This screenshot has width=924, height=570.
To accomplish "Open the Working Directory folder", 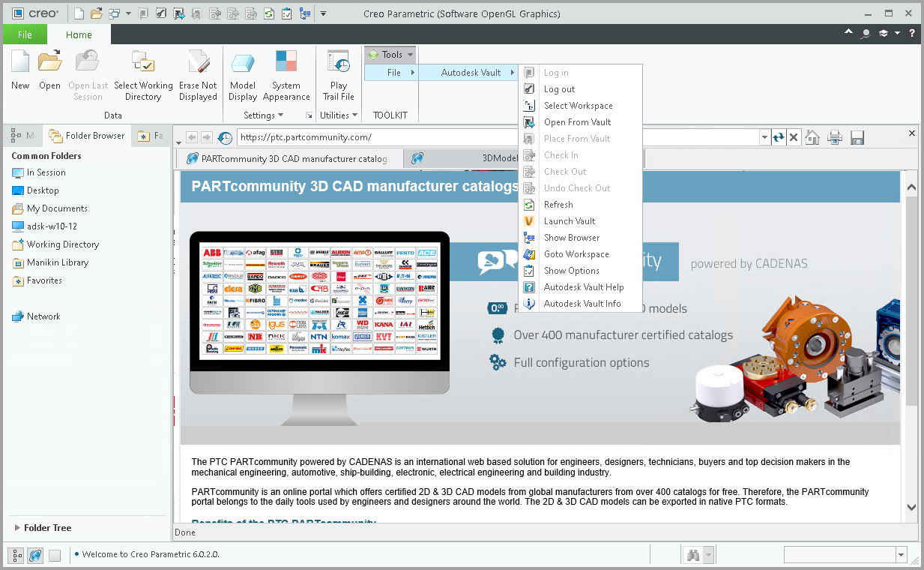I will tap(55, 244).
